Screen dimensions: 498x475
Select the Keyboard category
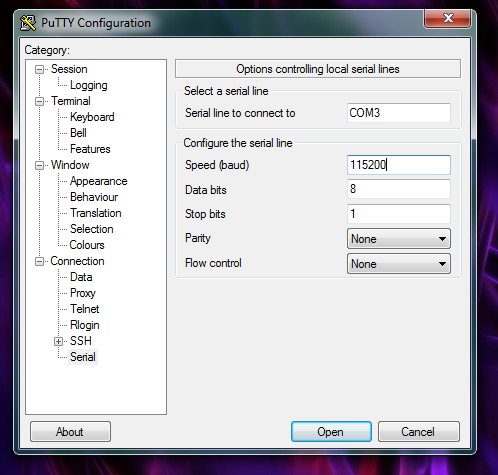92,117
